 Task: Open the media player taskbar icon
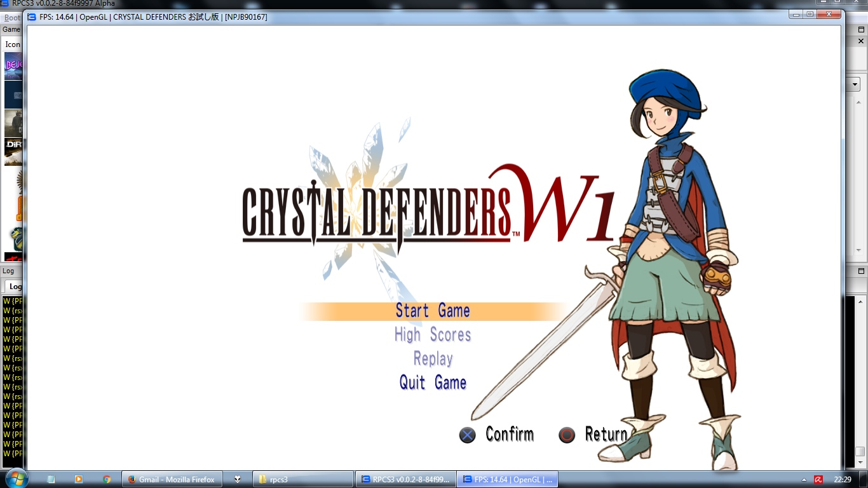coord(79,479)
